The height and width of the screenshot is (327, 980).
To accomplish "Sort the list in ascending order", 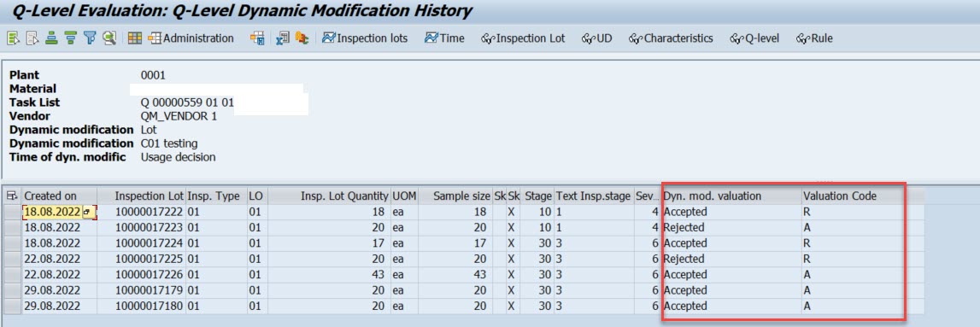I will pos(52,38).
